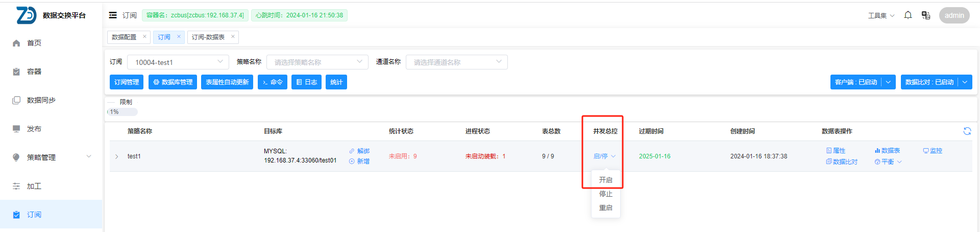The image size is (980, 232).
Task: Open the 策略名称 dropdown
Action: click(x=317, y=62)
